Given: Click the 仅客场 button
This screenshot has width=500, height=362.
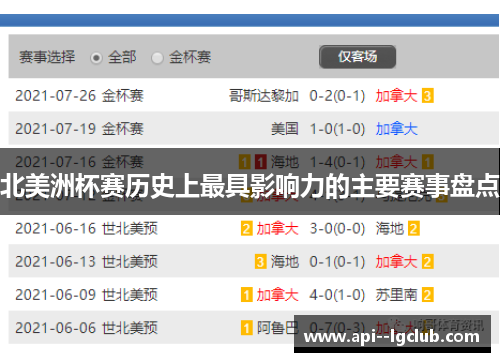Looking at the screenshot, I should coord(357,57).
